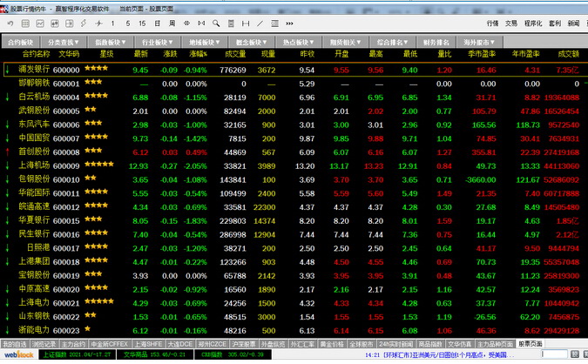Select the daily (日) period button
The width and height of the screenshot is (588, 364).
(157, 24)
